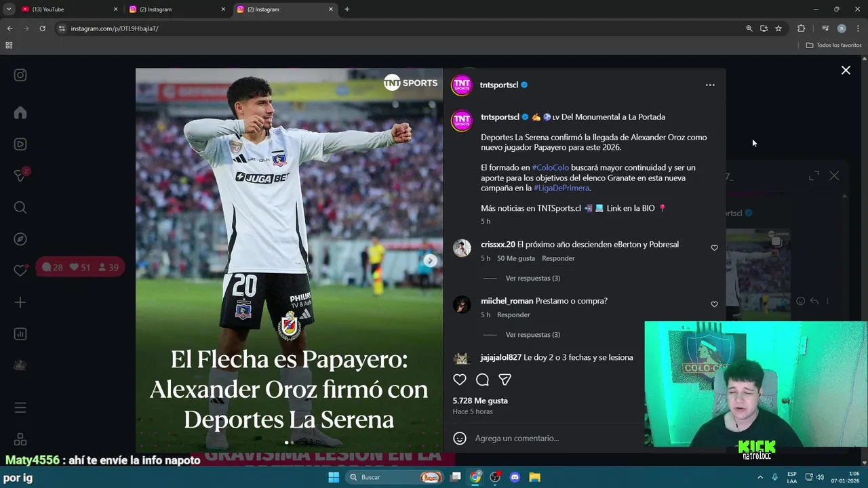Open crissxx.20's profile
868x488 pixels.
coord(498,244)
